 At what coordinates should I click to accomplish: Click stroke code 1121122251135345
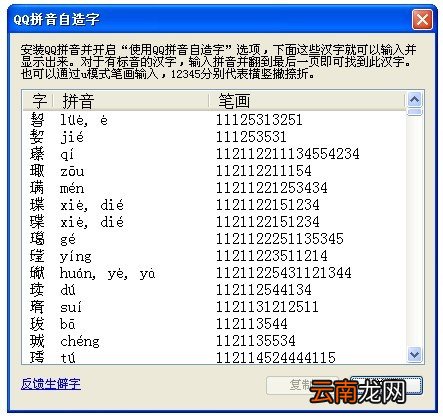pyautogui.click(x=280, y=239)
